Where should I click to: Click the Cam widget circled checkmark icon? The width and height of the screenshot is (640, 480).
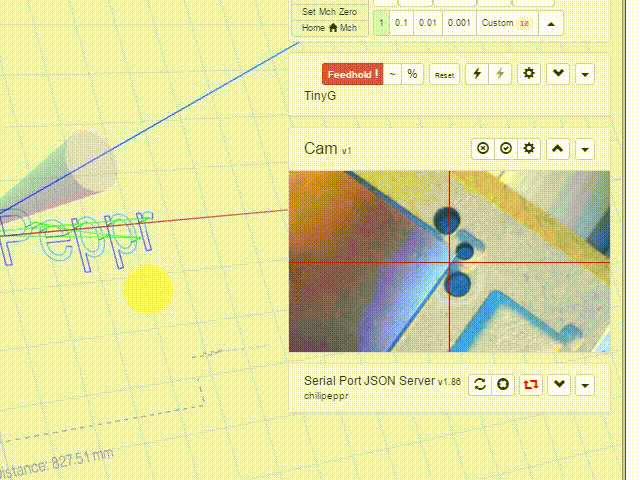pyautogui.click(x=506, y=148)
